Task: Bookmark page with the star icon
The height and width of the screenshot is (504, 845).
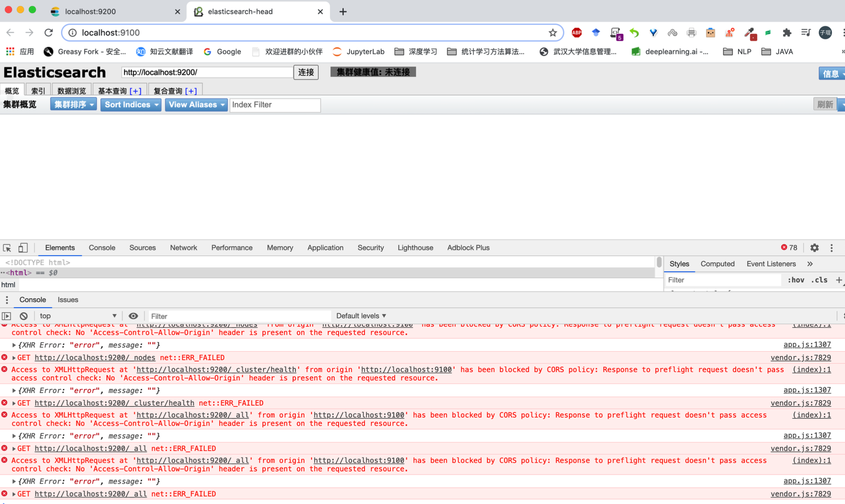Action: coord(552,32)
